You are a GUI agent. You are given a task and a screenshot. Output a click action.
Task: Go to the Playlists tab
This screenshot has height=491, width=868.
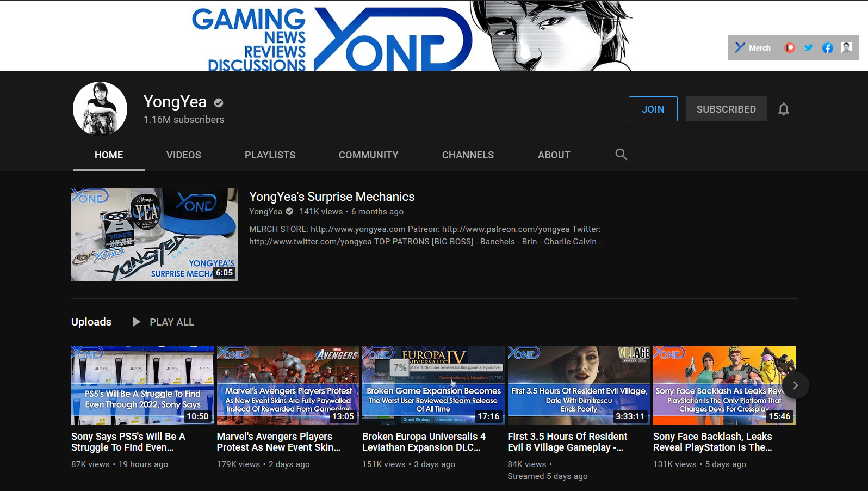[270, 155]
